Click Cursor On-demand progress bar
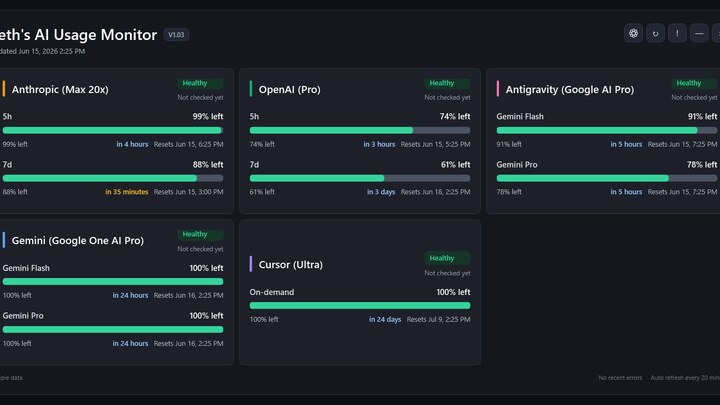The width and height of the screenshot is (720, 405). (x=360, y=305)
